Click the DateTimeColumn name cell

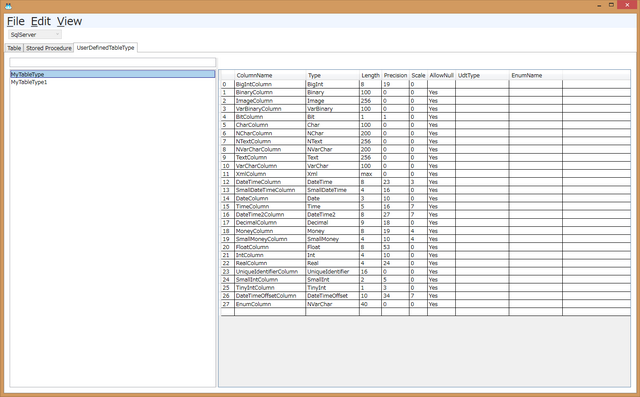[270, 182]
